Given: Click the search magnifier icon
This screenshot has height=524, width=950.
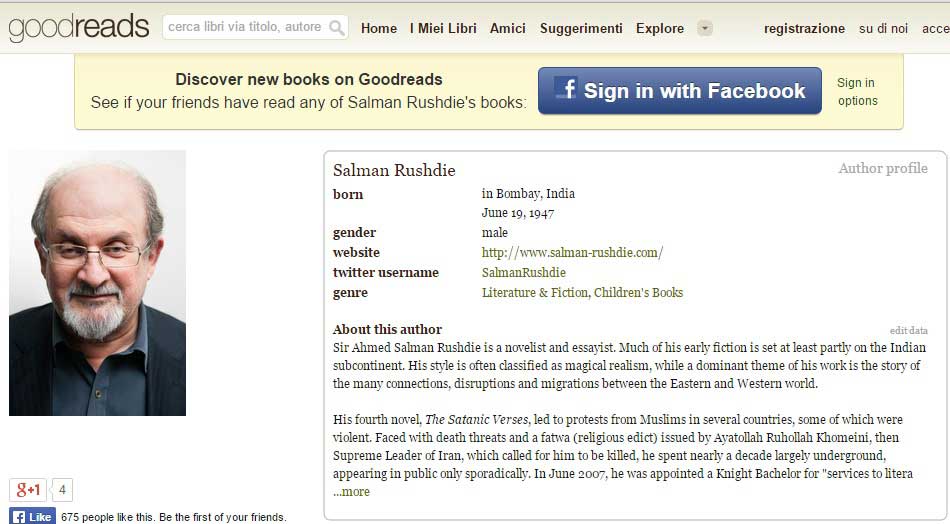Looking at the screenshot, I should pyautogui.click(x=337, y=28).
